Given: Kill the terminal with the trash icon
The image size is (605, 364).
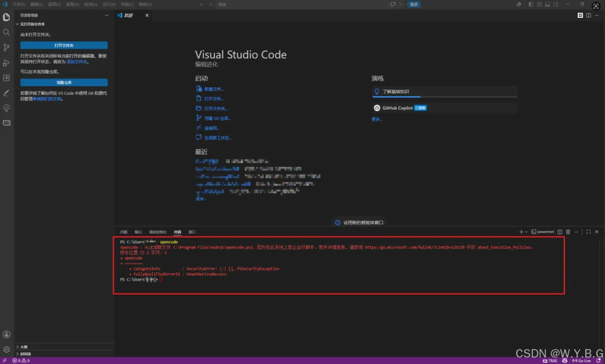Looking at the screenshot, I should (x=568, y=232).
